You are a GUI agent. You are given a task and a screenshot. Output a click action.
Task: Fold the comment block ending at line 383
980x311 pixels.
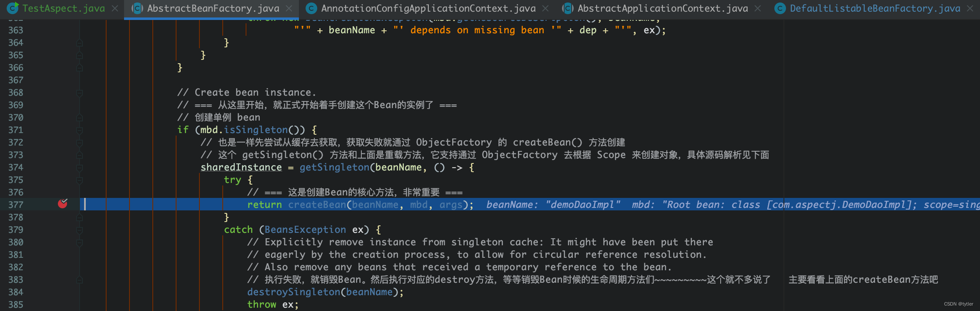pyautogui.click(x=80, y=280)
